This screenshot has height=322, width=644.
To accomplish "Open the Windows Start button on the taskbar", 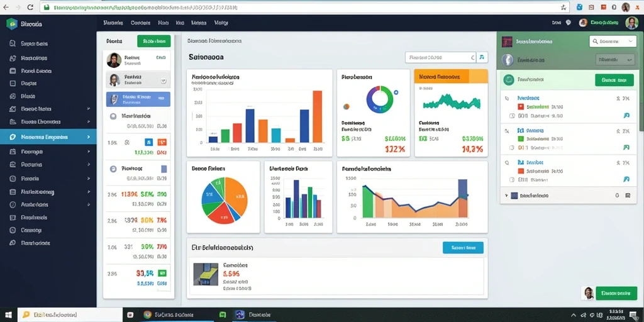I will pyautogui.click(x=9, y=315).
